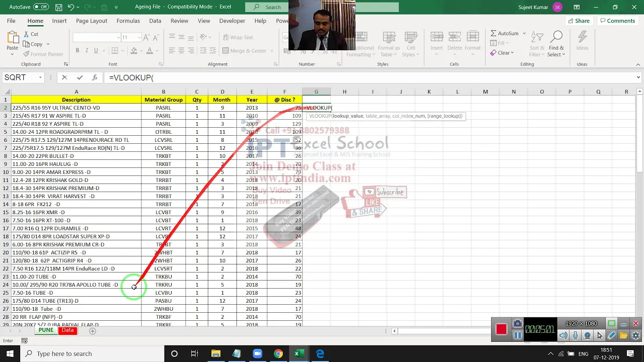
Task: Open recorder settings gear
Action: [x=635, y=335]
